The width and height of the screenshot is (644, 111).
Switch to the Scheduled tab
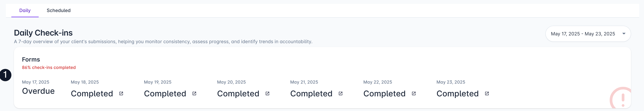point(59,11)
